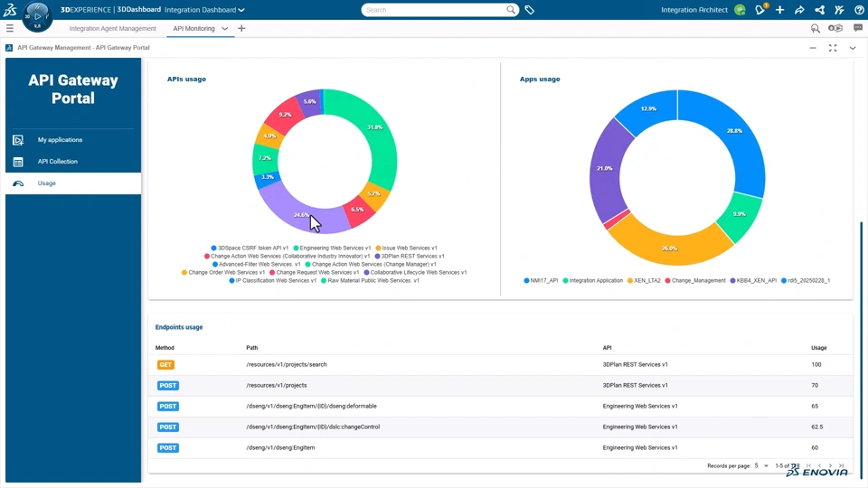Go to last page of records

pyautogui.click(x=842, y=466)
